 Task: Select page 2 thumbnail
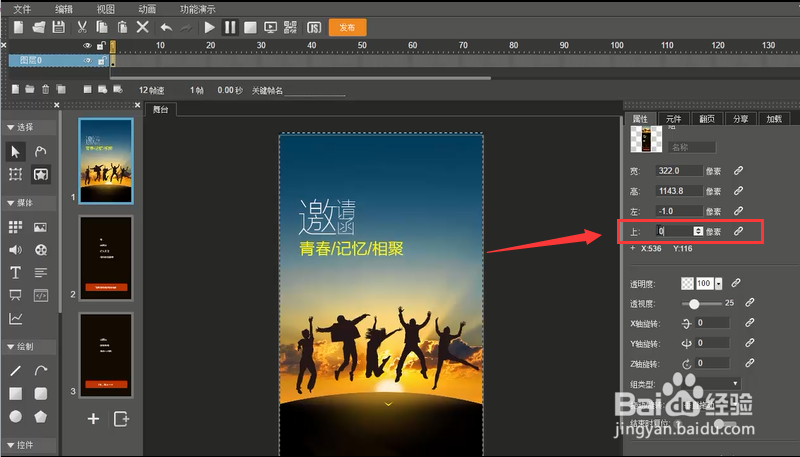106,258
